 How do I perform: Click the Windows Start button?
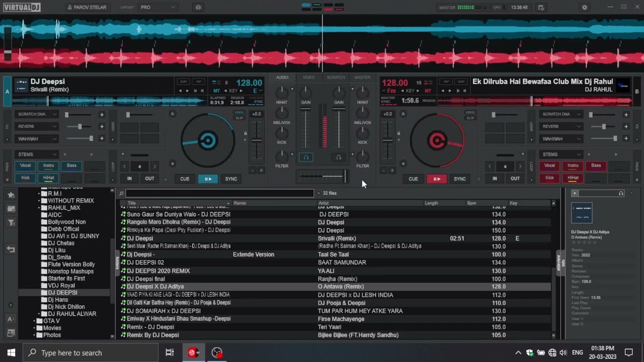pos(11,352)
